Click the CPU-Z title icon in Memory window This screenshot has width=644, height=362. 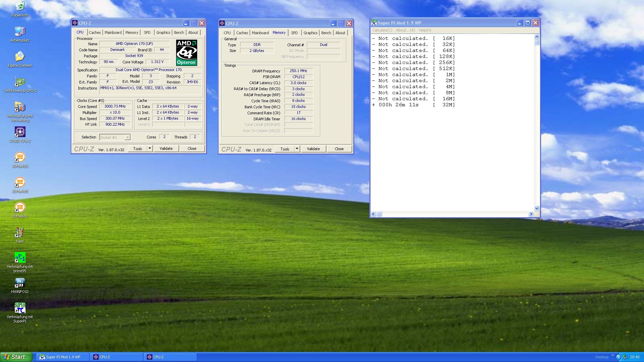tap(222, 23)
